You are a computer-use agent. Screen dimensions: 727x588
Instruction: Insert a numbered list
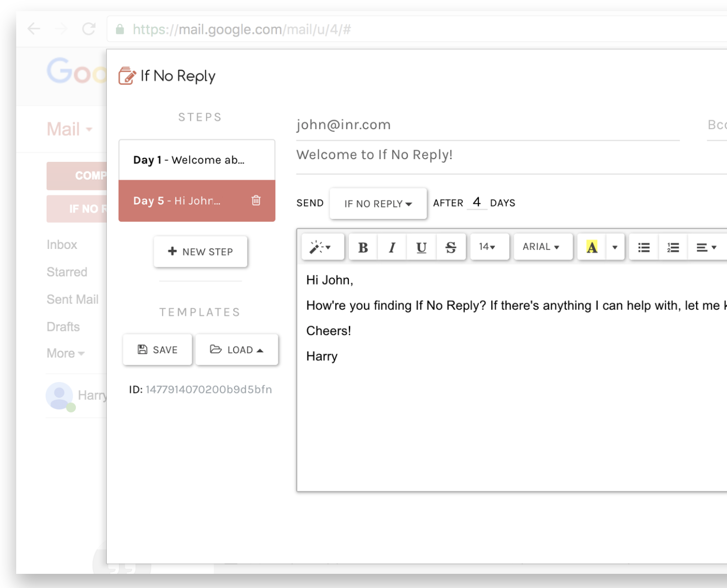pyautogui.click(x=673, y=247)
